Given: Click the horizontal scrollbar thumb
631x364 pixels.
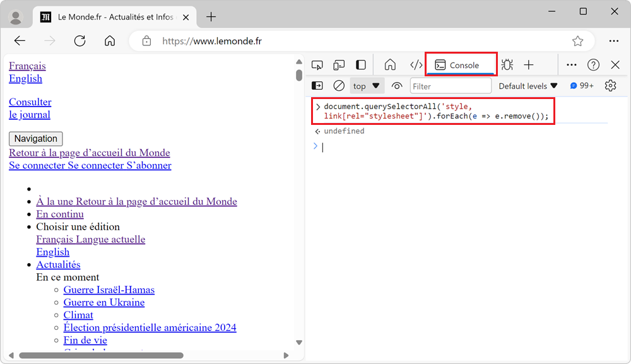Looking at the screenshot, I should [101, 356].
